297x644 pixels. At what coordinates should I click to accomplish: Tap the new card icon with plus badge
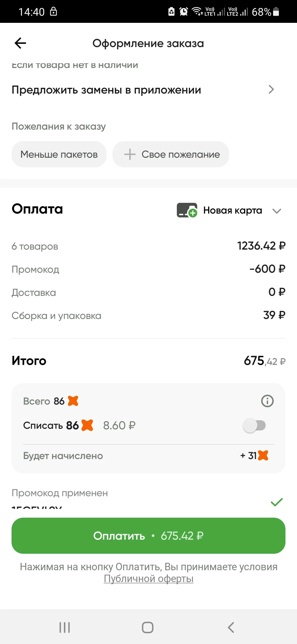187,210
